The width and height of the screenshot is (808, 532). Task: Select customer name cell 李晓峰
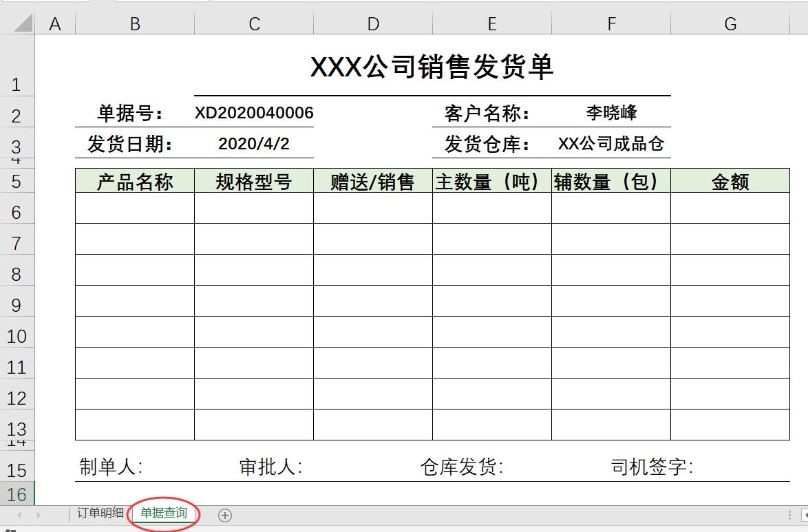pyautogui.click(x=611, y=112)
